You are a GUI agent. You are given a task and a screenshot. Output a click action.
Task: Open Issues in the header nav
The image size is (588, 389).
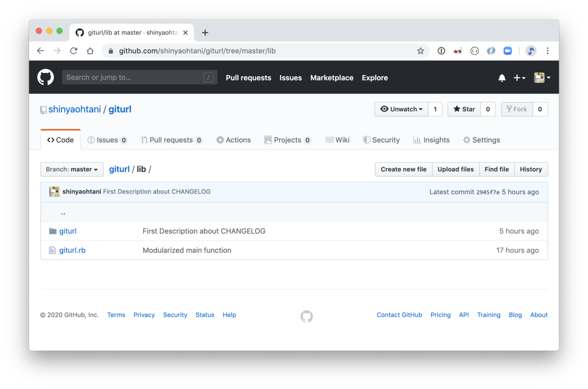291,78
